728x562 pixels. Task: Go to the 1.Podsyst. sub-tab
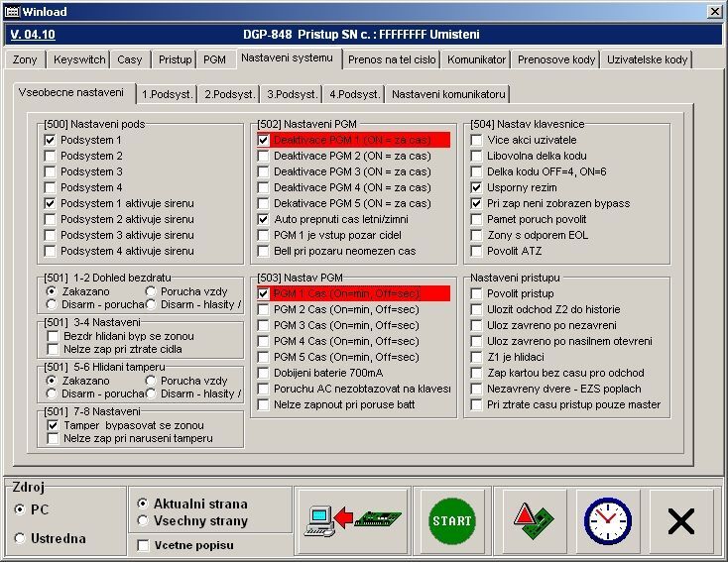pos(167,94)
